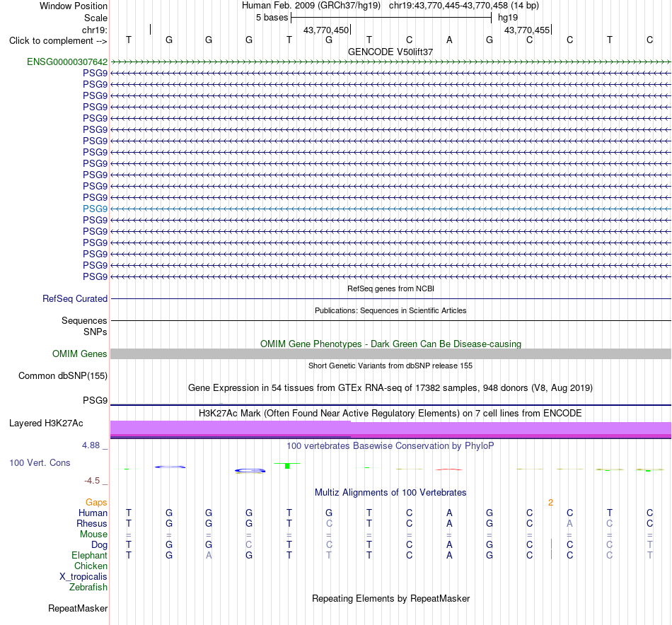Click the Window Position label

[x=74, y=6]
